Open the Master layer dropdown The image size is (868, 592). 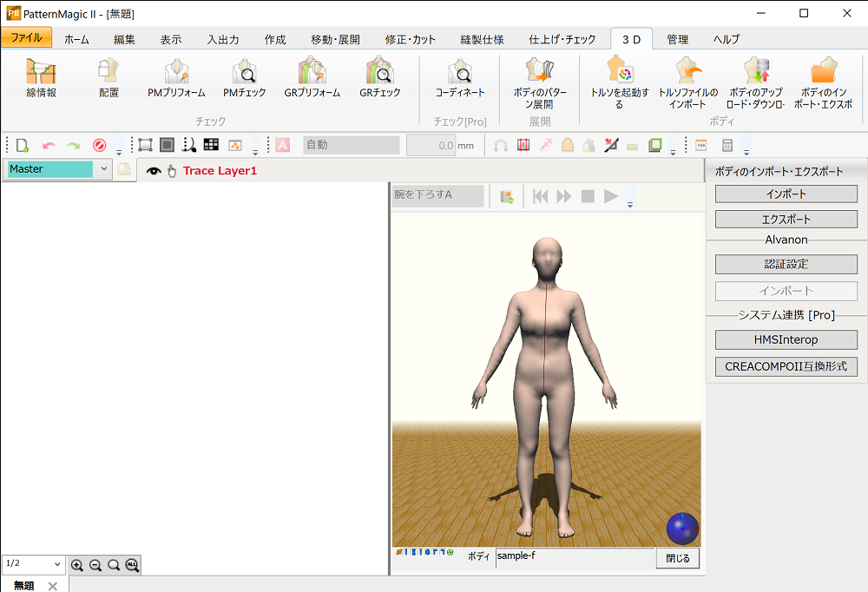(104, 169)
